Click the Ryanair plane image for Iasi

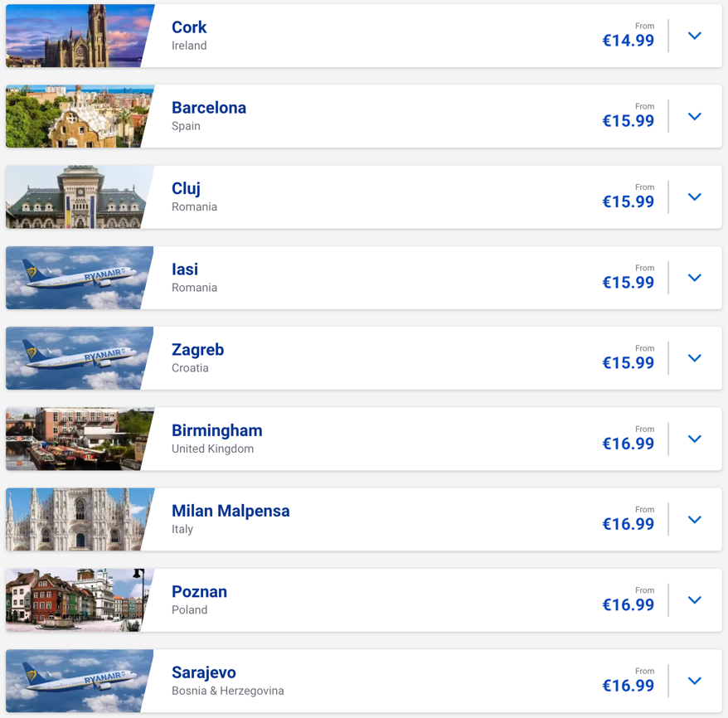[x=80, y=278]
